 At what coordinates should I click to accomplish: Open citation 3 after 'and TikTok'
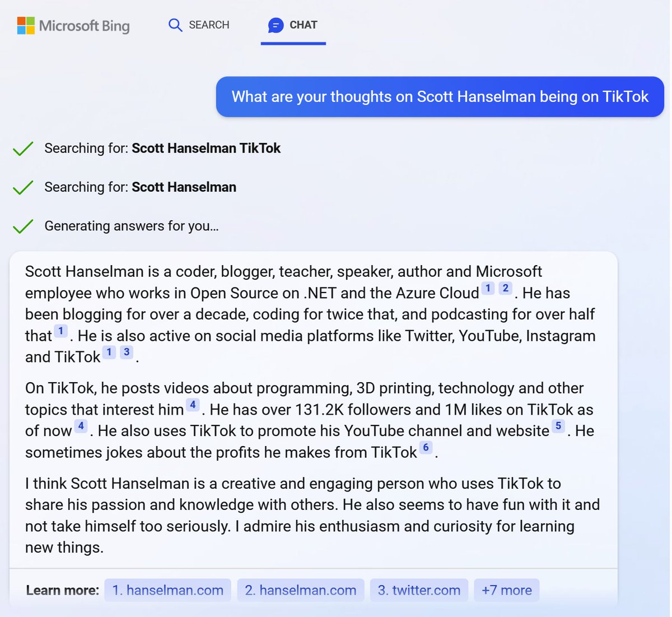(x=127, y=352)
